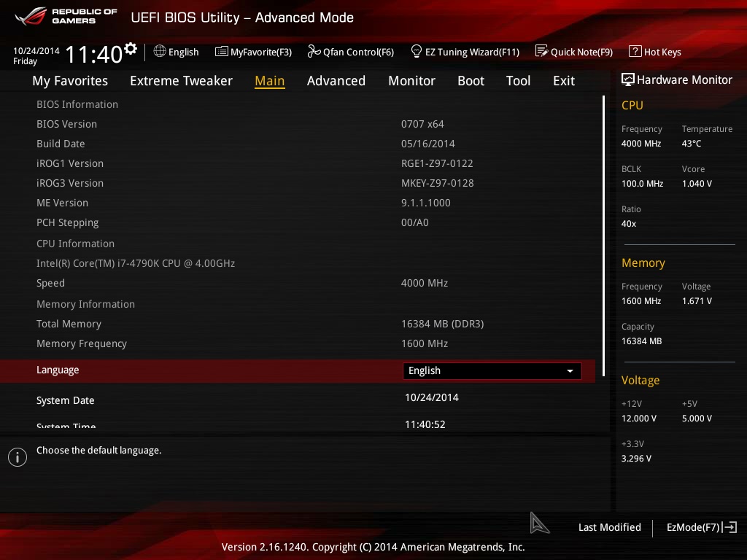Select the English language combo box
Viewport: 747px width, 560px height.
pyautogui.click(x=492, y=371)
